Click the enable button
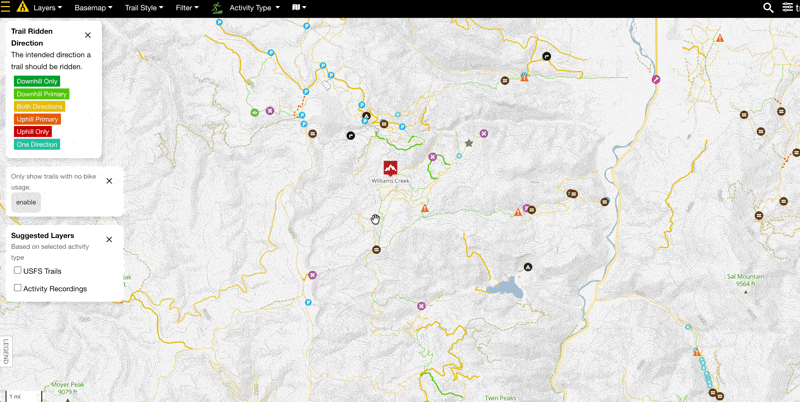The width and height of the screenshot is (800, 402). (x=26, y=202)
